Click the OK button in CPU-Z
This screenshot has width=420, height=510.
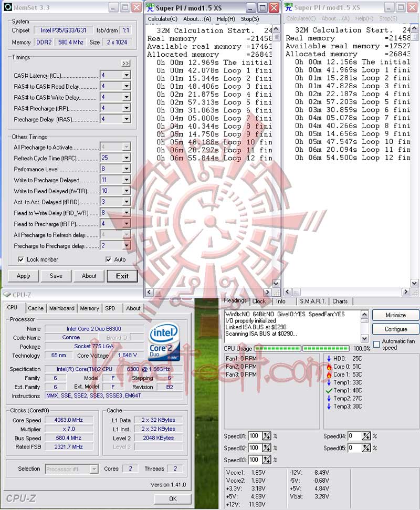[173, 499]
